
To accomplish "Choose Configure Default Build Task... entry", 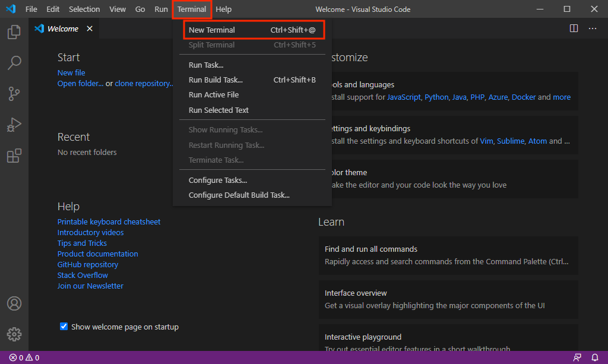I will pyautogui.click(x=252, y=195).
